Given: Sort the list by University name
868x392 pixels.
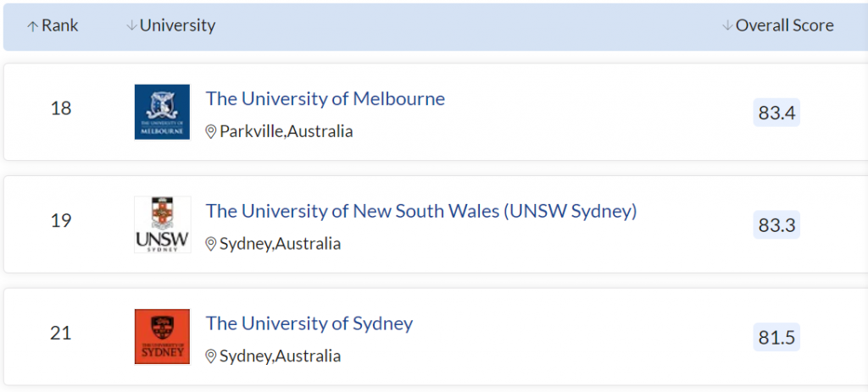Looking at the screenshot, I should [x=177, y=26].
